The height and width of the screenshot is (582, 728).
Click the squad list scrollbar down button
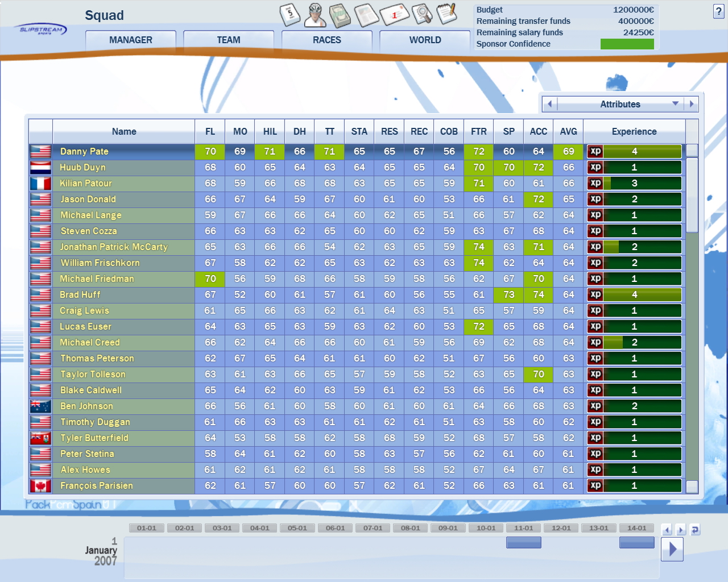tap(692, 487)
